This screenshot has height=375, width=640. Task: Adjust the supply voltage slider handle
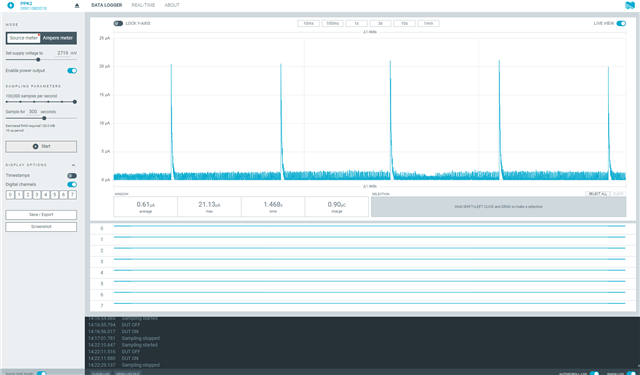point(38,60)
